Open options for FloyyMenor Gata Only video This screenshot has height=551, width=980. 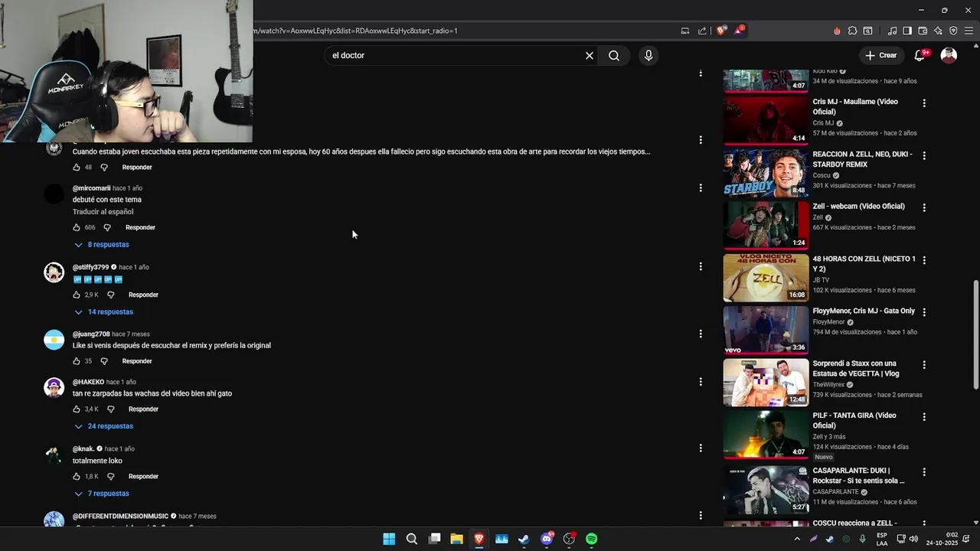click(924, 312)
